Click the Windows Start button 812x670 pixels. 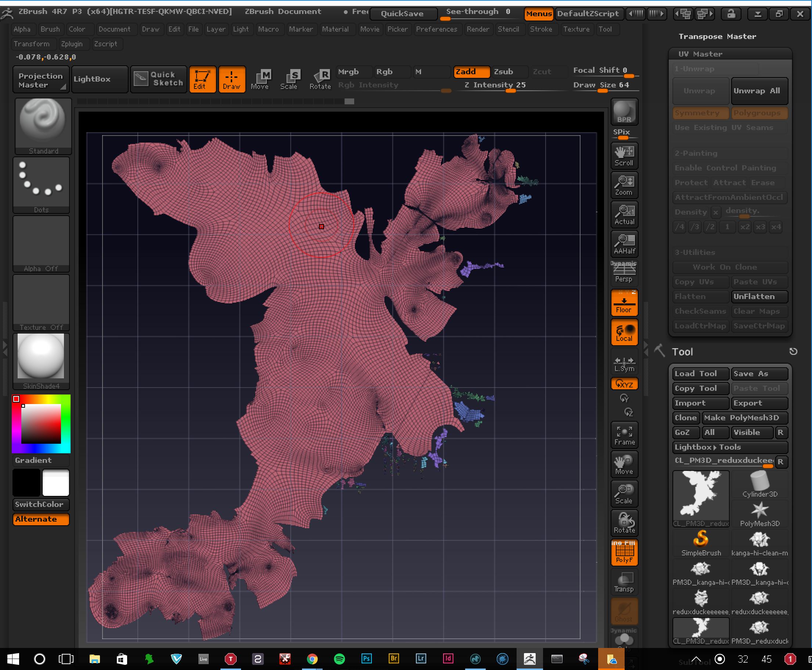click(x=13, y=659)
